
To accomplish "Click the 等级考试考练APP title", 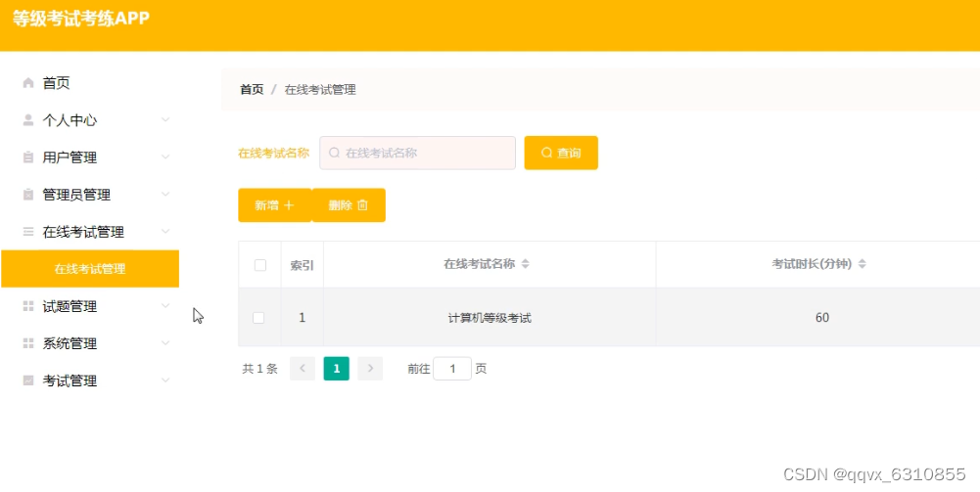I will coord(81,19).
